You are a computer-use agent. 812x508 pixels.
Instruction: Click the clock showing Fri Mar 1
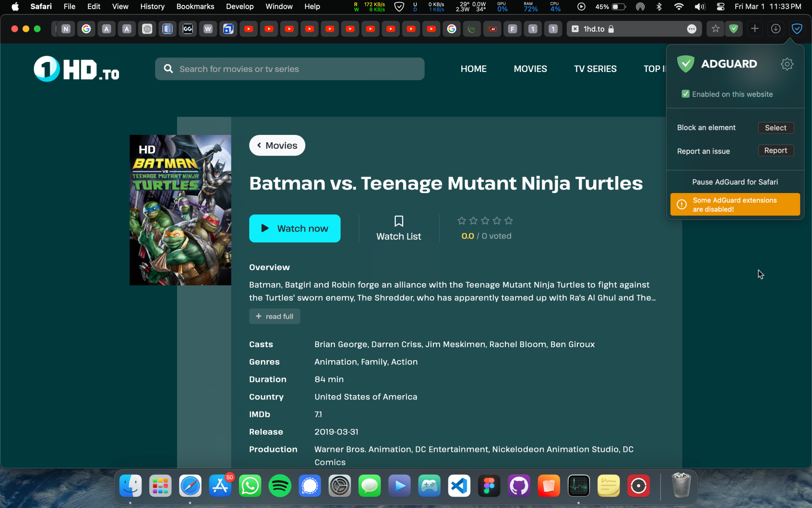(x=768, y=7)
